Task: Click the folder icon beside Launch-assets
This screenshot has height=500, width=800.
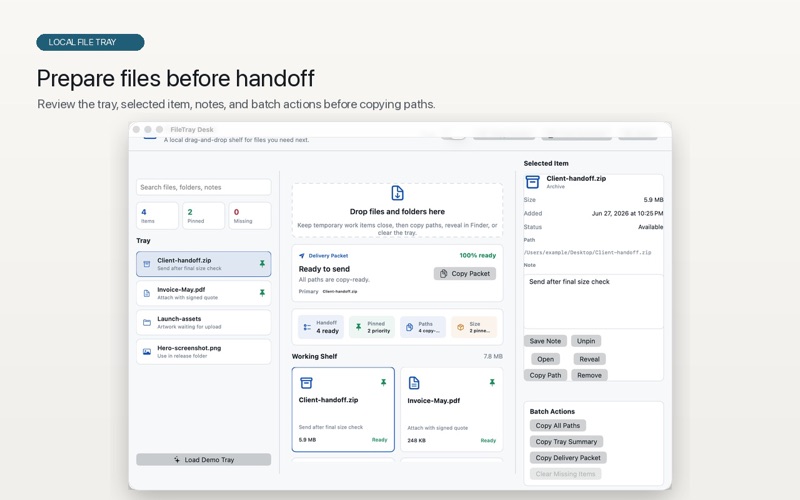Action: click(x=147, y=322)
